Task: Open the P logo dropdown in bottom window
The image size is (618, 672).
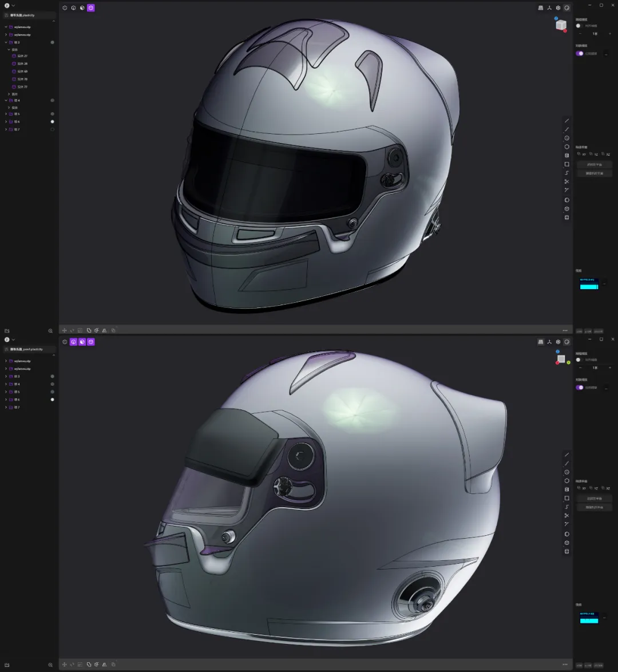Action: [x=9, y=339]
